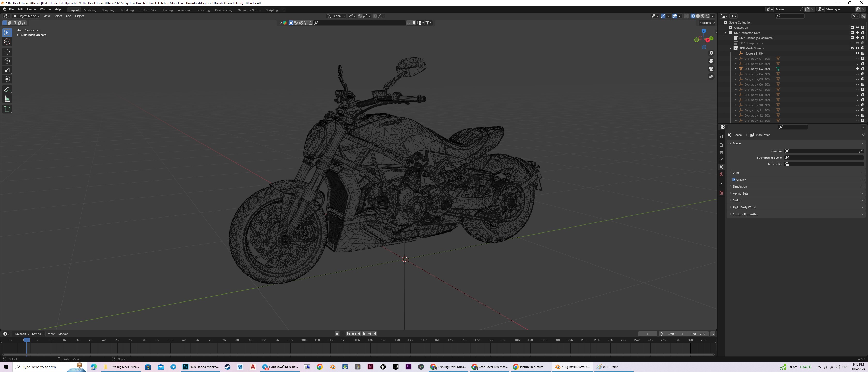The width and height of the screenshot is (868, 372).
Task: Open the Object Mode dropdown
Action: [x=26, y=16]
